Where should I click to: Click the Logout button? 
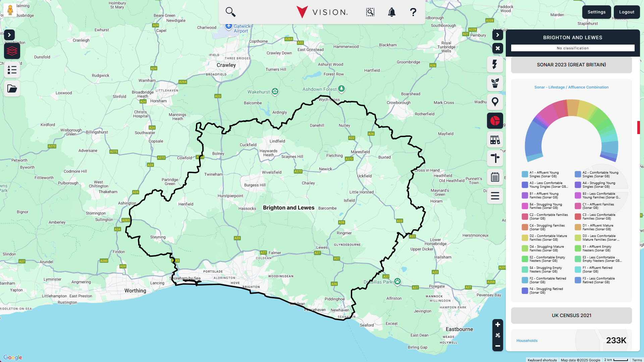[x=627, y=12]
